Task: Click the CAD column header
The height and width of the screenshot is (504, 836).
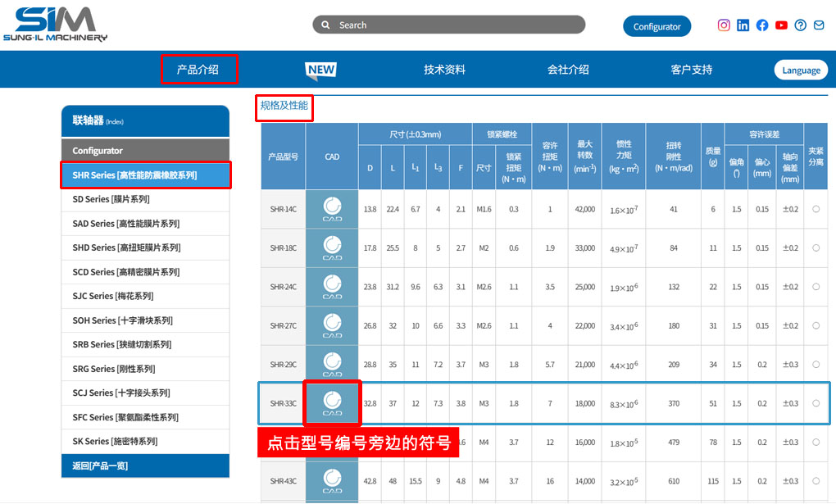Action: click(x=332, y=157)
